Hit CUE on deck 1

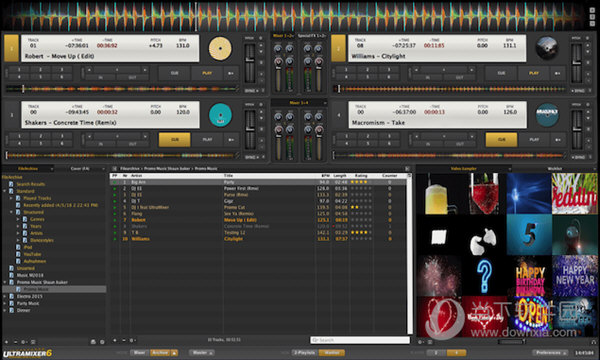[174, 73]
